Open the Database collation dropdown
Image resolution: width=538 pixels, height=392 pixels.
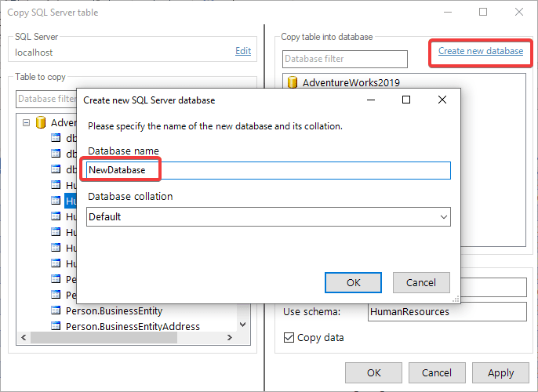pos(443,217)
